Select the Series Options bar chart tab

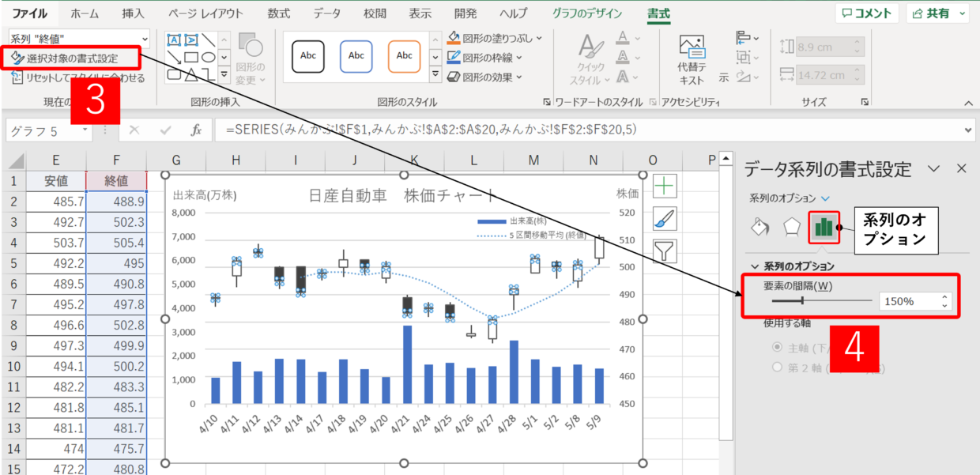pos(824,228)
